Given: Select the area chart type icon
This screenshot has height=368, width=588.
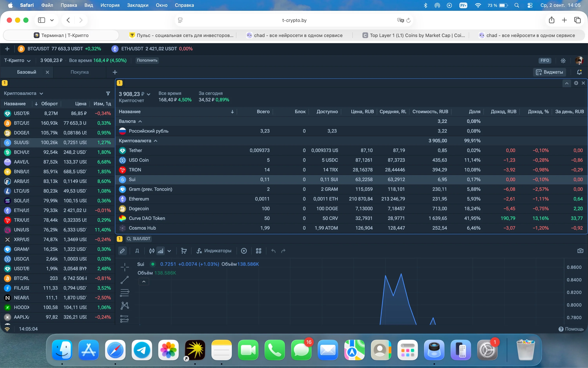Looking at the screenshot, I should coord(161,251).
